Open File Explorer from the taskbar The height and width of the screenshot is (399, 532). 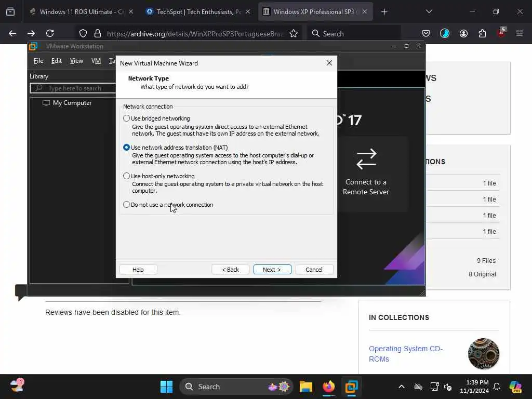pyautogui.click(x=305, y=387)
